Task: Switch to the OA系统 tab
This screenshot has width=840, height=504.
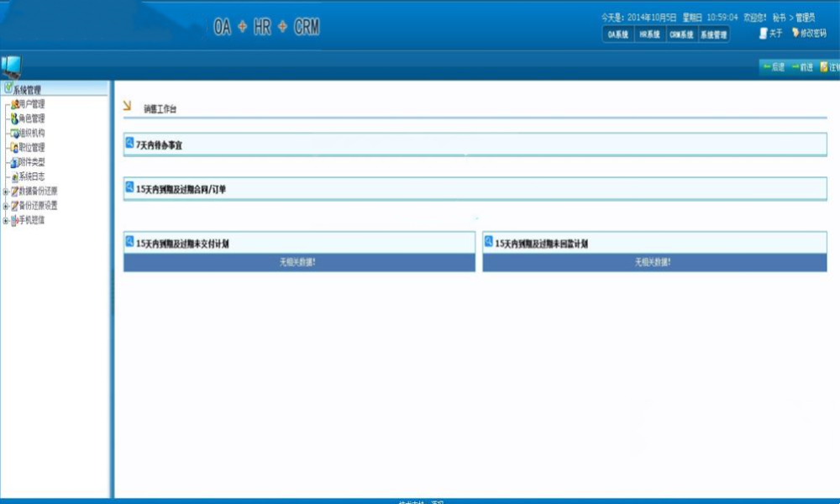Action: (617, 34)
